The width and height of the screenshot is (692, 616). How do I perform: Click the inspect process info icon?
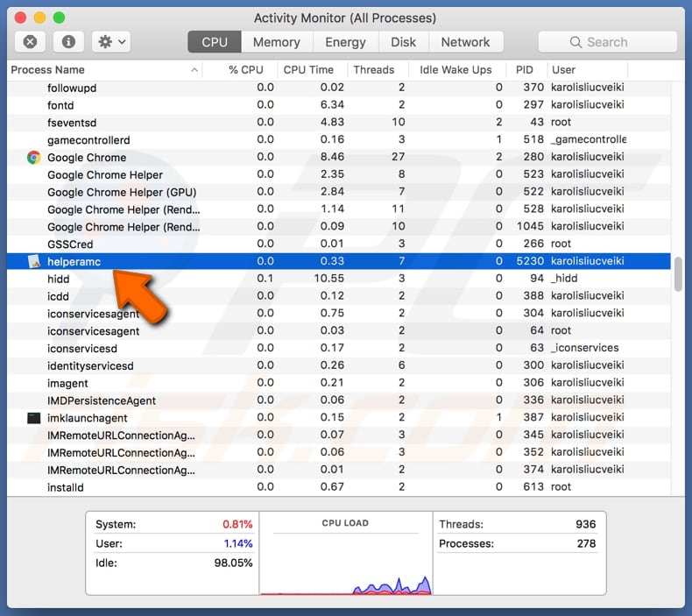coord(70,42)
